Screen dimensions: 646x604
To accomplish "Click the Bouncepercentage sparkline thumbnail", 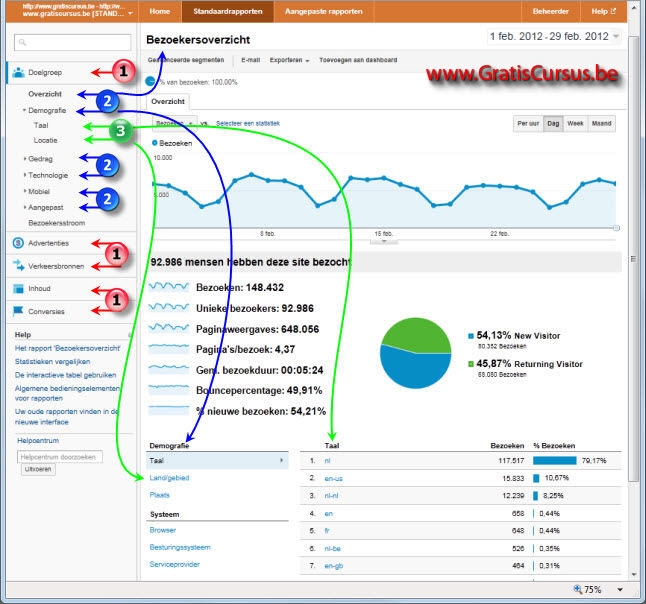I will [x=169, y=390].
